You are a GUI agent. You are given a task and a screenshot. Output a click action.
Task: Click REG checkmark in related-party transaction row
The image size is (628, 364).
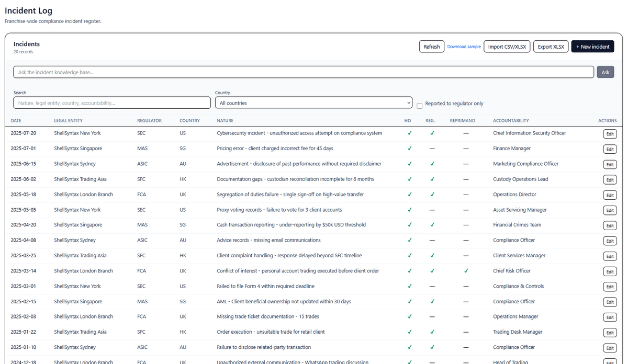pos(432,347)
